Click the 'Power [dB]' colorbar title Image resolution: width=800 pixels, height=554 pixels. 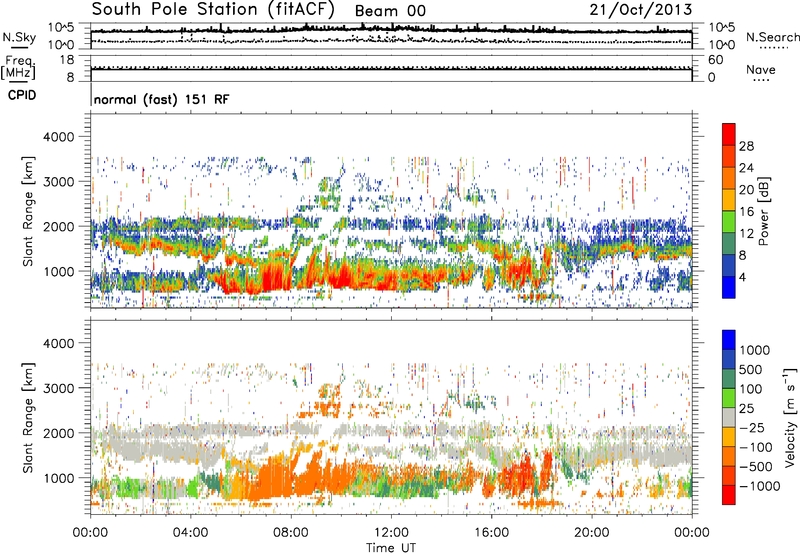point(764,211)
